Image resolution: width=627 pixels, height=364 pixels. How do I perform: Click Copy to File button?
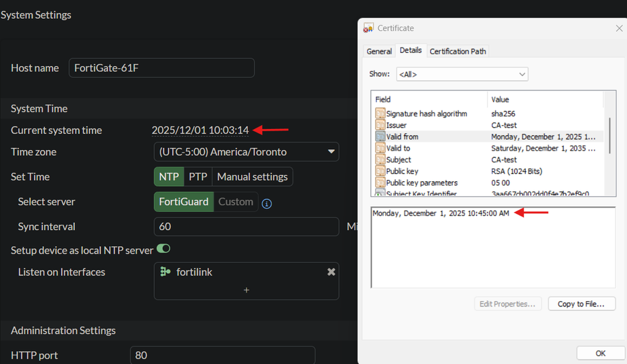pyautogui.click(x=581, y=304)
